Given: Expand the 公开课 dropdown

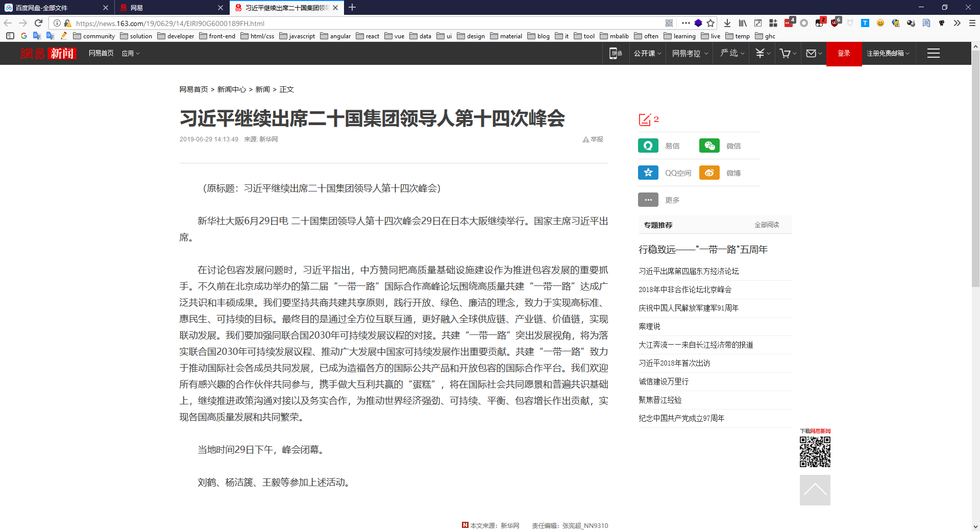Looking at the screenshot, I should tap(647, 53).
